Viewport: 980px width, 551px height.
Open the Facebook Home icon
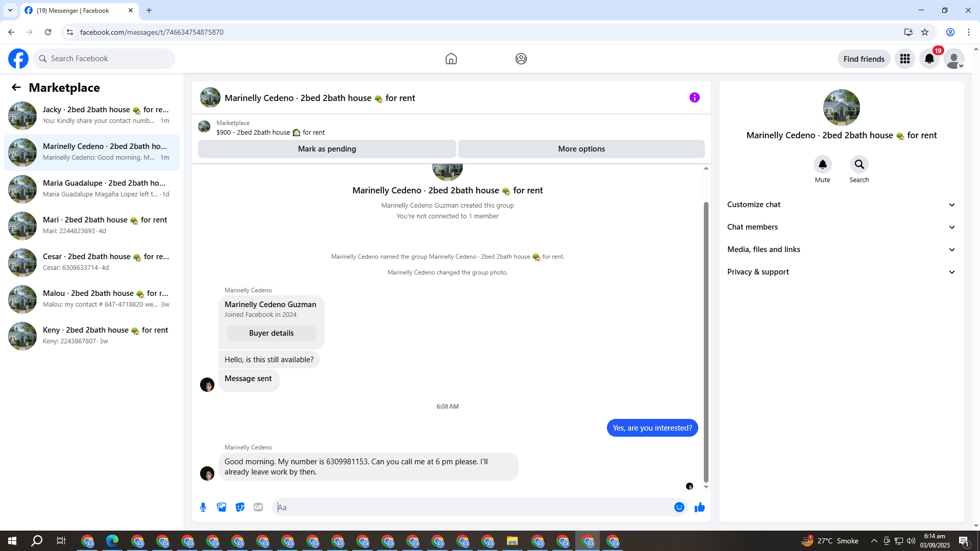point(451,59)
